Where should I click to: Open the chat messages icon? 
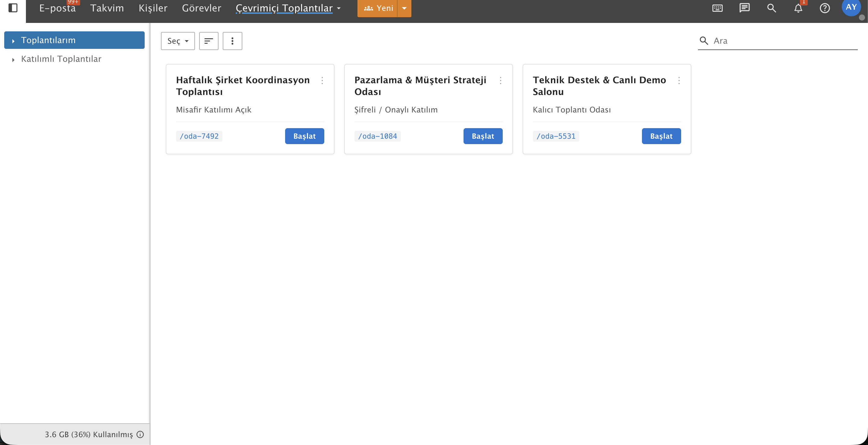744,8
